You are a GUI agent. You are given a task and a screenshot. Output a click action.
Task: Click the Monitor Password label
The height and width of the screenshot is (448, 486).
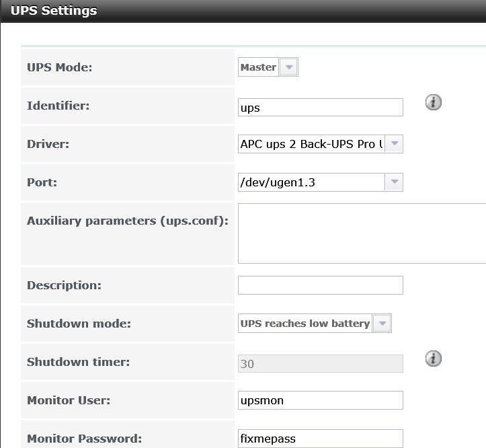pyautogui.click(x=84, y=439)
